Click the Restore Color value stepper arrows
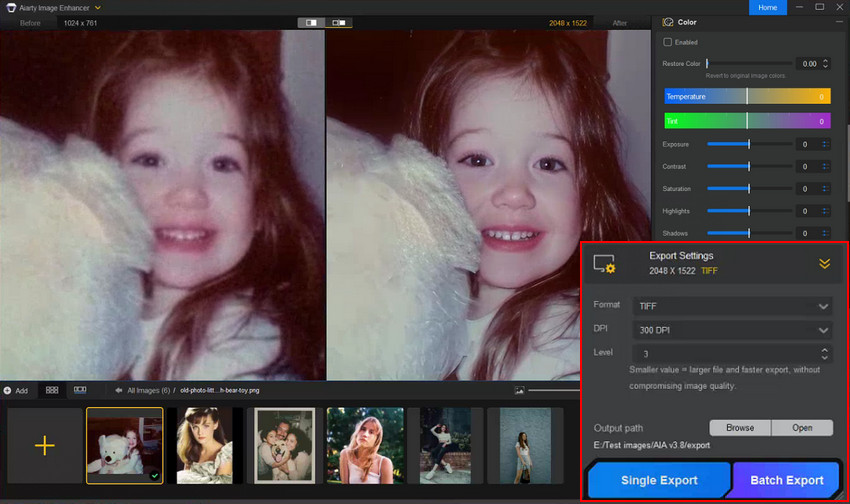The height and width of the screenshot is (504, 850). point(825,63)
